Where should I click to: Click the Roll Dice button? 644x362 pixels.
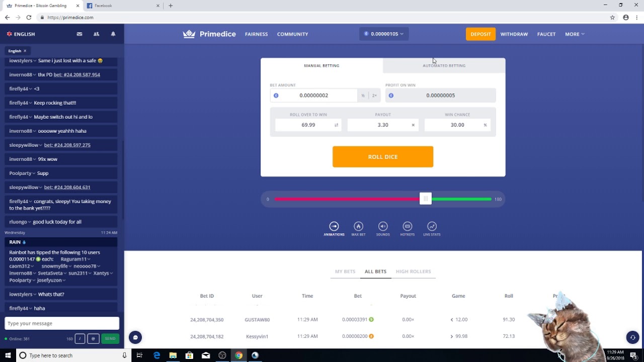[x=383, y=157]
